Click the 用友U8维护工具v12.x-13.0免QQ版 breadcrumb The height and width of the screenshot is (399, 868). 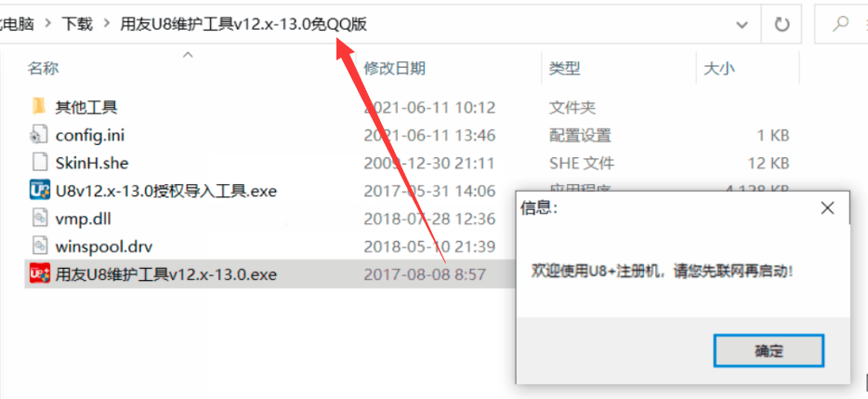pos(243,24)
